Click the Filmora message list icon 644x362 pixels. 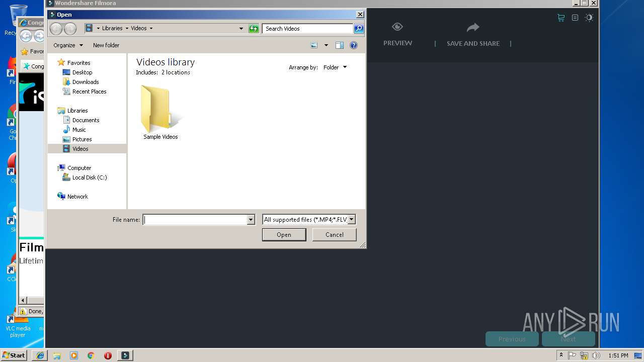tap(575, 18)
